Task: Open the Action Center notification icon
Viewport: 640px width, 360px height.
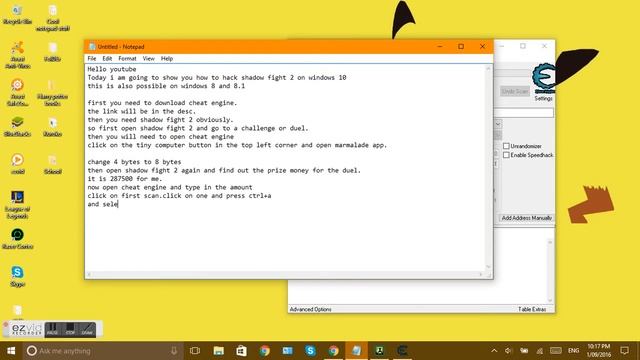Action: 624,351
